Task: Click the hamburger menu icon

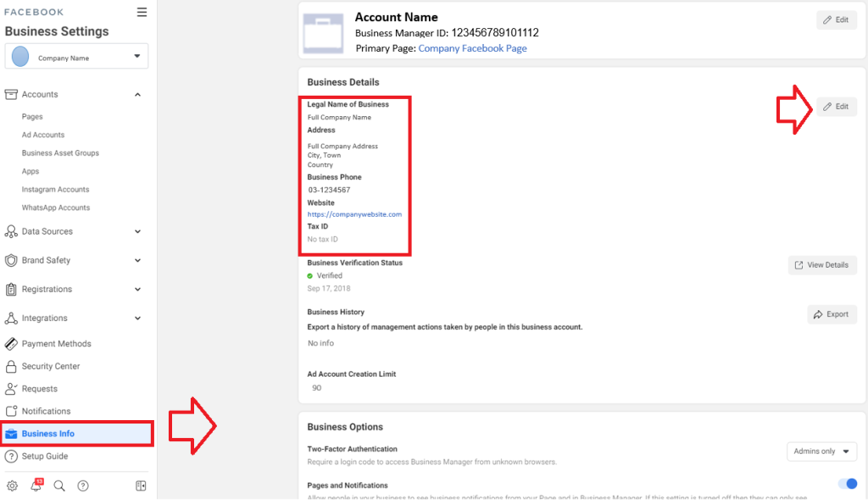Action: 142,12
